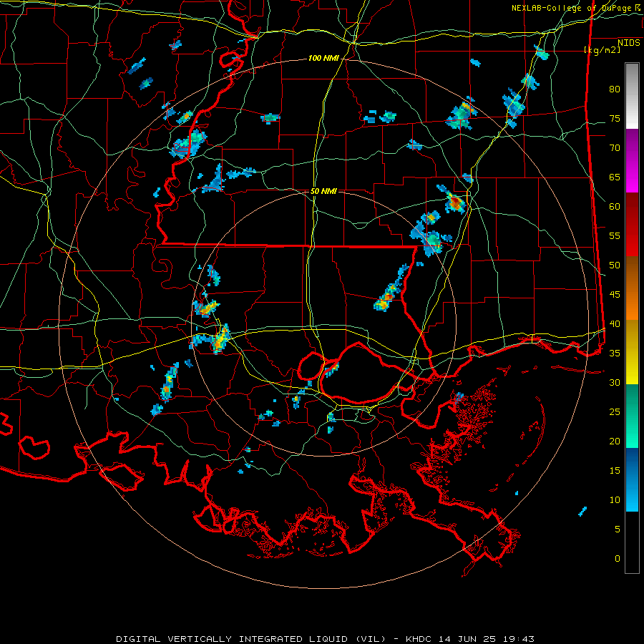Viewport: 644px width, 644px height.
Task: Click the legend value 25
Action: pyautogui.click(x=615, y=411)
